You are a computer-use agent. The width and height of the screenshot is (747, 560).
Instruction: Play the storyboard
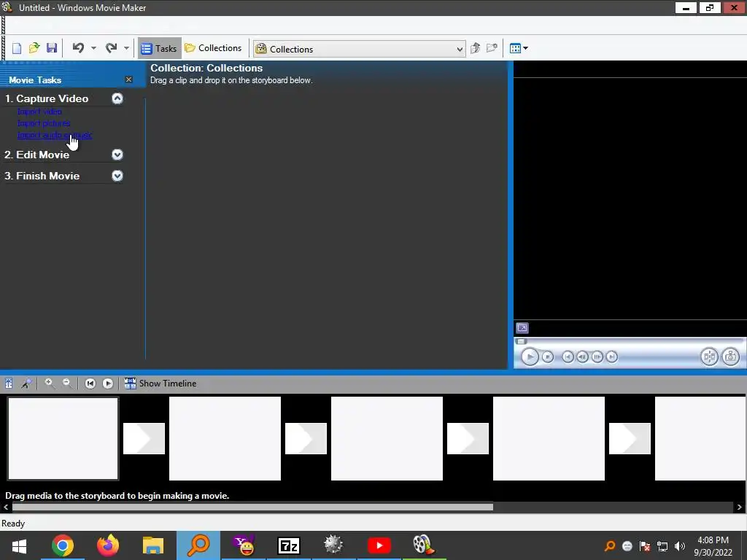(x=108, y=384)
